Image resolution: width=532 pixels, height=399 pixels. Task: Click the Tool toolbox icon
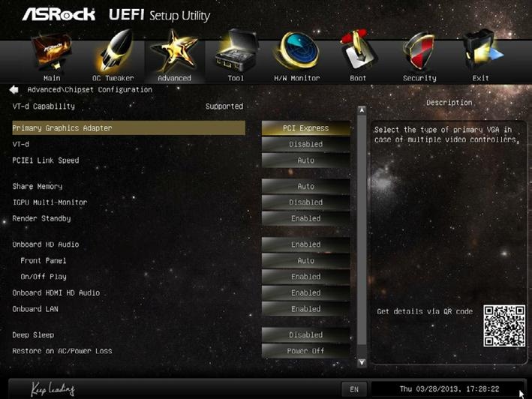[x=236, y=50]
